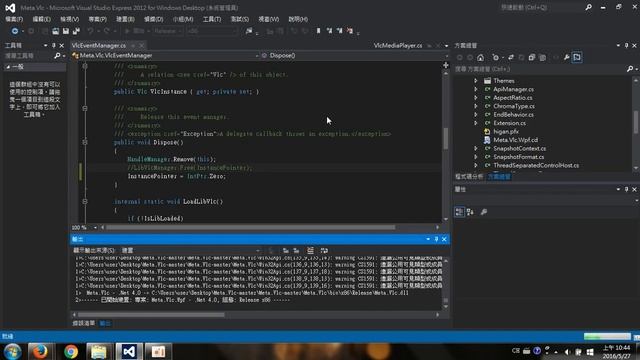
Task: Expand the Themes folder node
Action: (x=476, y=81)
